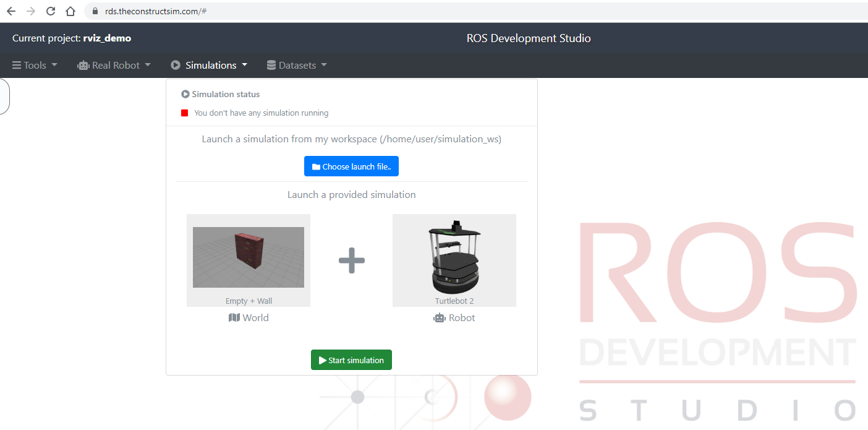Click the rviz_demo project name
This screenshot has height=430, width=868.
pos(107,38)
